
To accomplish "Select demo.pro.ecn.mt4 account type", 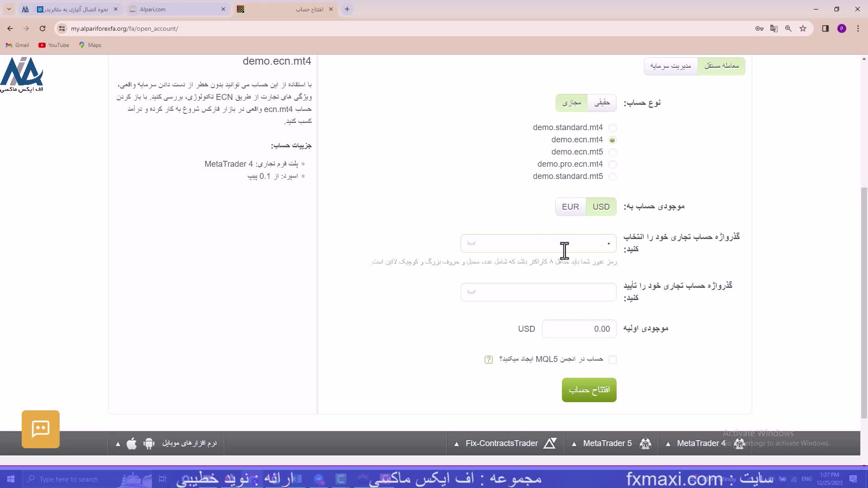I will (x=612, y=164).
